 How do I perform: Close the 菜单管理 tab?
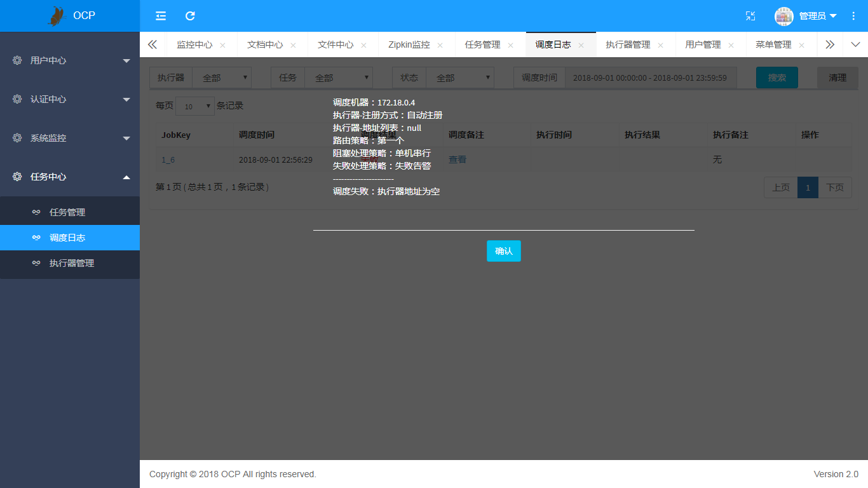[801, 45]
